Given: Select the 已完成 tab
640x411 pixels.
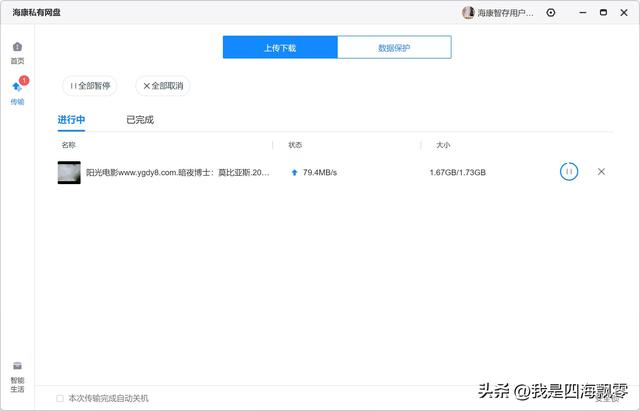Looking at the screenshot, I should coord(140,120).
